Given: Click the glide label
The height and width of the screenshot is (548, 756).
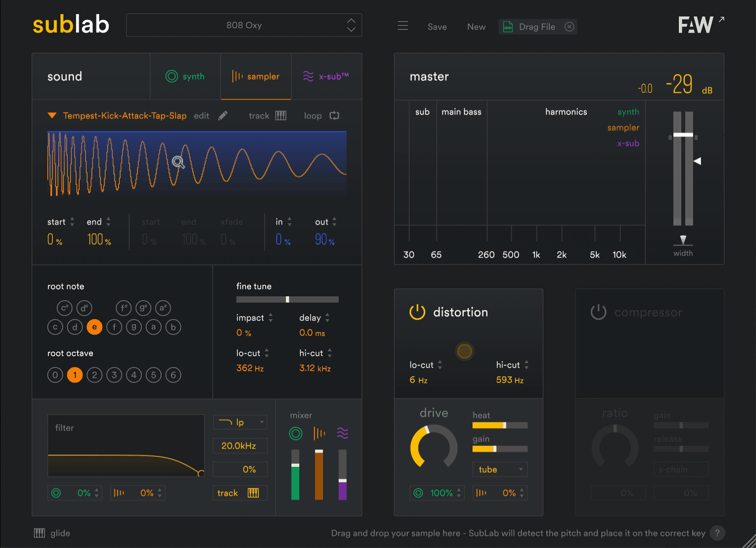Looking at the screenshot, I should tap(60, 533).
